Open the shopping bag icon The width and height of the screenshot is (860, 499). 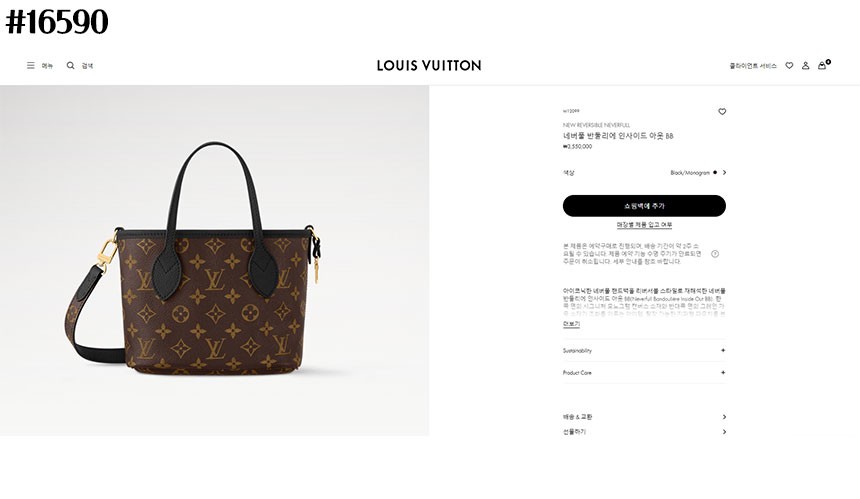pyautogui.click(x=823, y=65)
